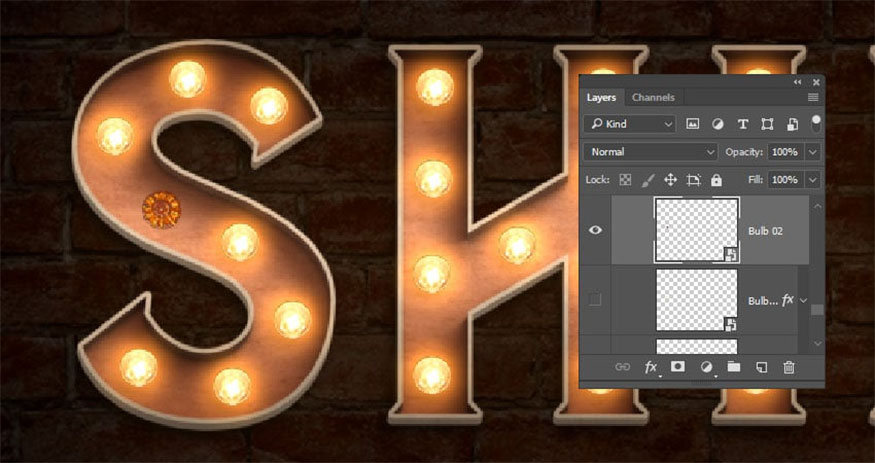Lock image pixels with brush icon
The height and width of the screenshot is (463, 875).
(x=648, y=180)
